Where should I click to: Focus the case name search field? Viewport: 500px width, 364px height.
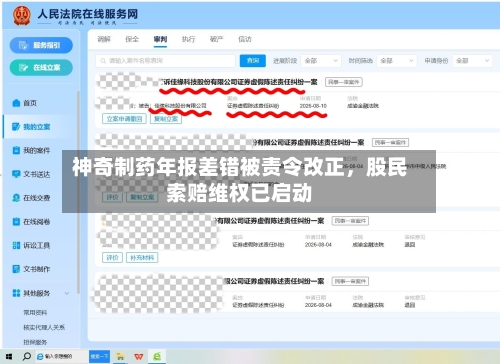tap(165, 61)
